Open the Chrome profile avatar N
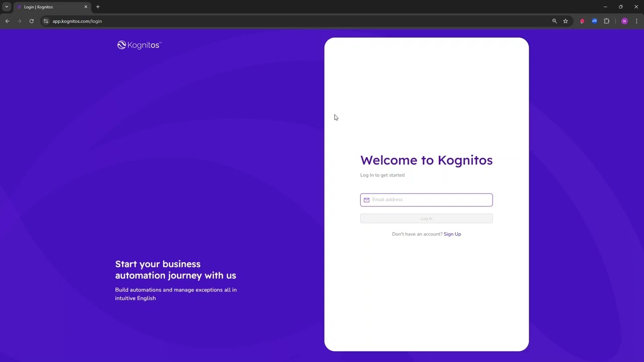This screenshot has width=644, height=362. (x=624, y=21)
